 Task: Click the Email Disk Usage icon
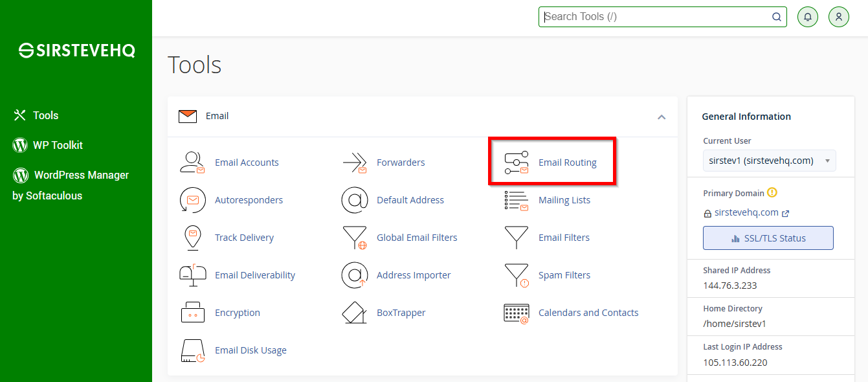(192, 350)
